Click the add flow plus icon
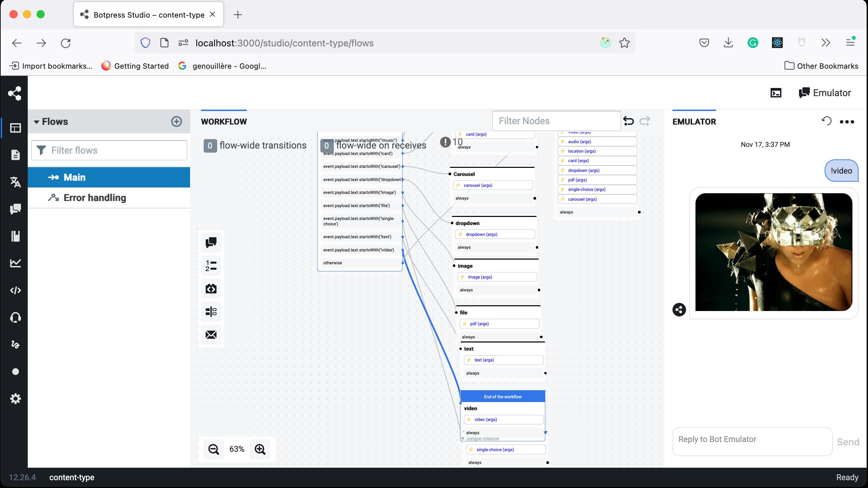 point(176,121)
